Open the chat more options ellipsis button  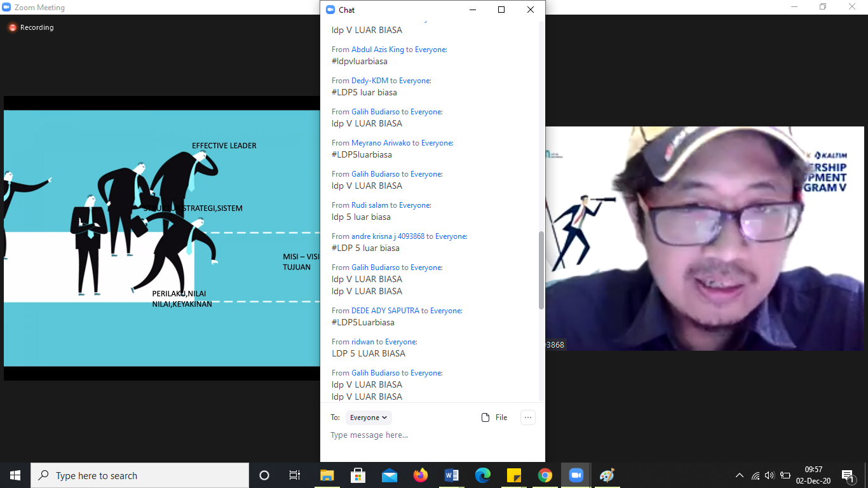pyautogui.click(x=527, y=417)
